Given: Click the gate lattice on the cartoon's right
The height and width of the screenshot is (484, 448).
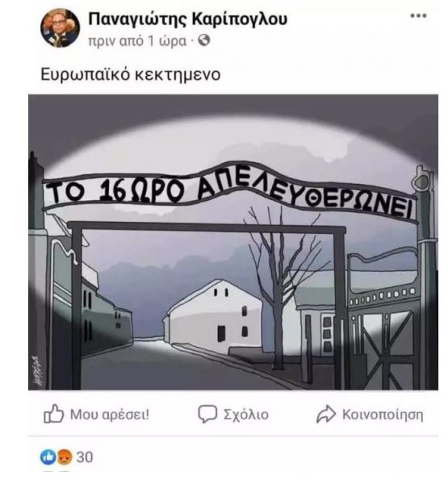Looking at the screenshot, I should click(383, 348).
